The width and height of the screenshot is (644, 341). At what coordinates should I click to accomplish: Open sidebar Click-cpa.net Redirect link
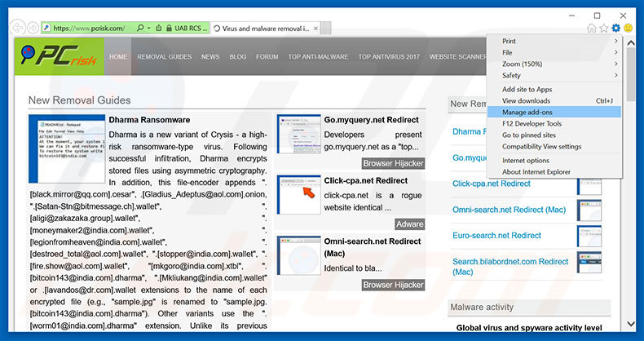point(492,184)
